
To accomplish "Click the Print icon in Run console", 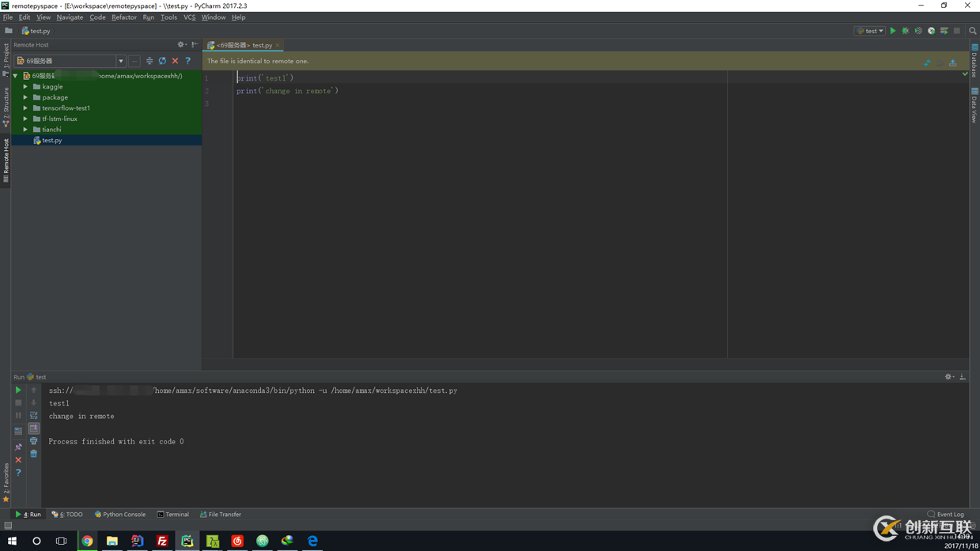I will (34, 441).
